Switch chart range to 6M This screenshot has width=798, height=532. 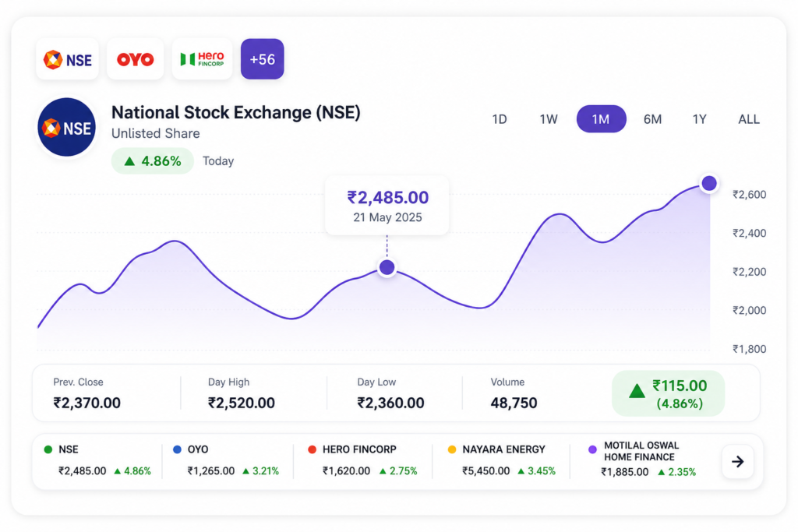[652, 119]
